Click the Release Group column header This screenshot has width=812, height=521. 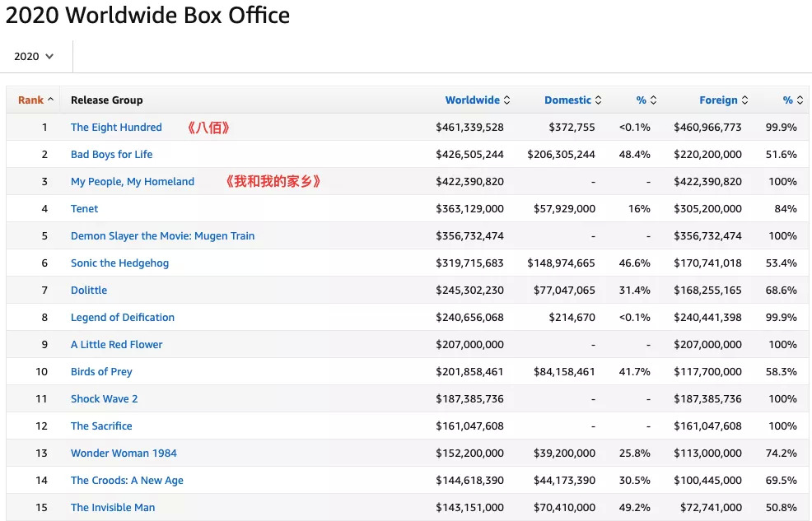(x=107, y=100)
